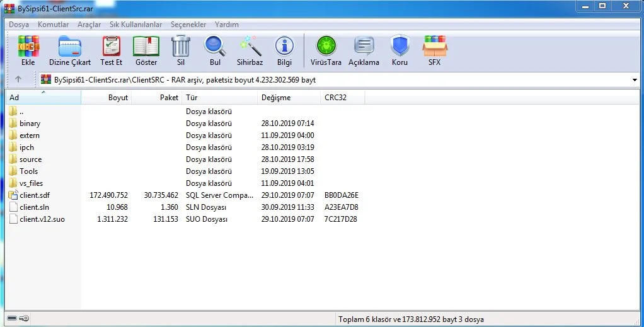Click CRC32 value 7C217D28

340,219
